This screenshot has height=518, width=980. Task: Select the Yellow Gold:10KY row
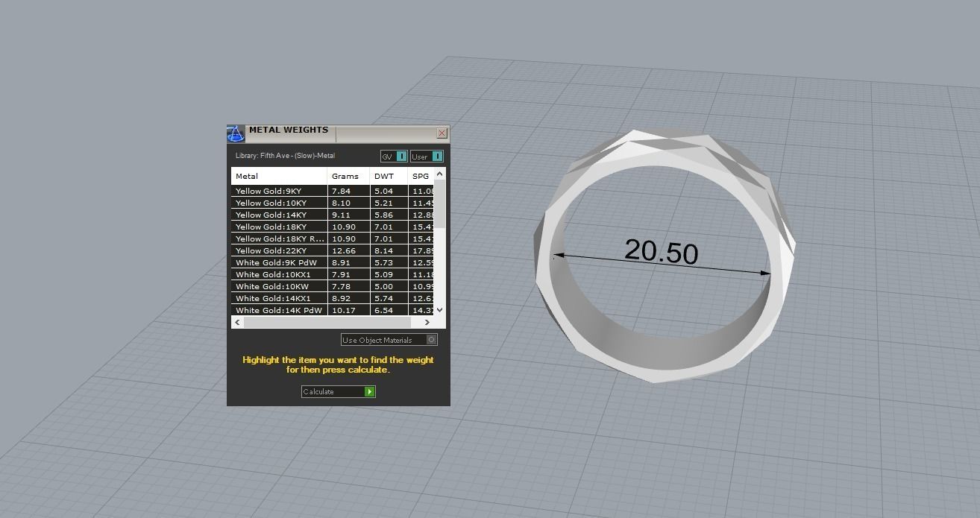(x=332, y=203)
